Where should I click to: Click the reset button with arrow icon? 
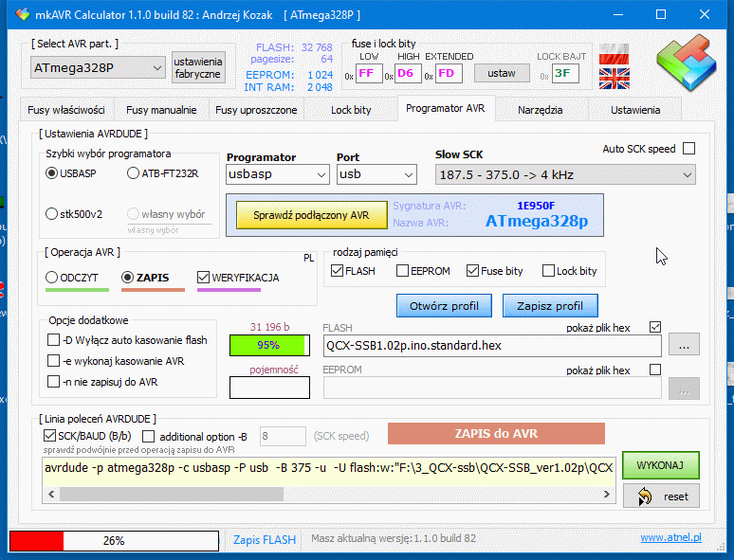click(661, 496)
